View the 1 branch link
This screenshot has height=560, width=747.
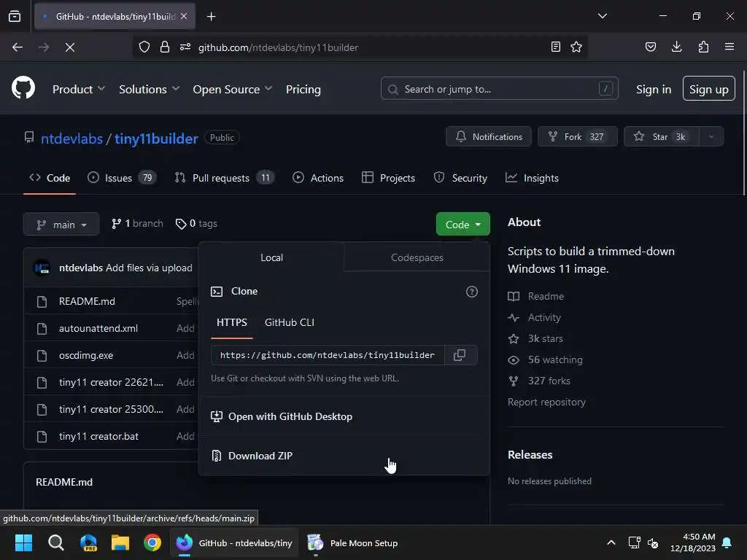point(137,223)
